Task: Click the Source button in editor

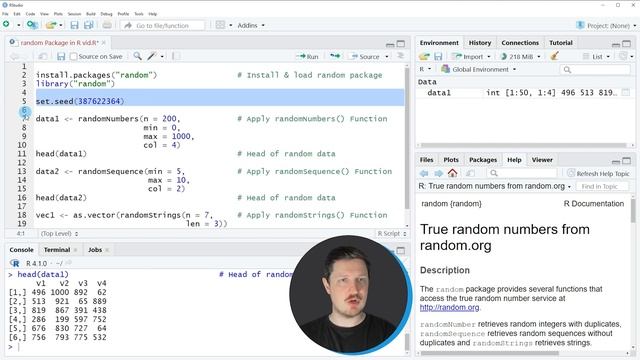Action: point(365,56)
